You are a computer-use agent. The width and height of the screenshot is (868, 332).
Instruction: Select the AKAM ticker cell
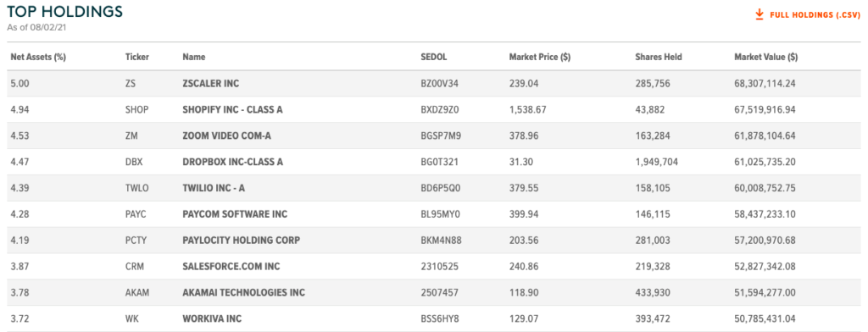pyautogui.click(x=137, y=293)
